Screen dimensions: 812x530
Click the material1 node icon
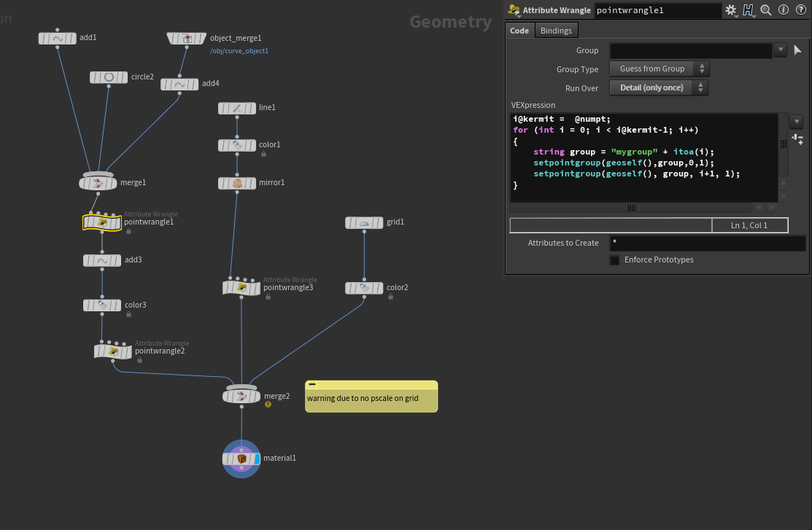(241, 459)
